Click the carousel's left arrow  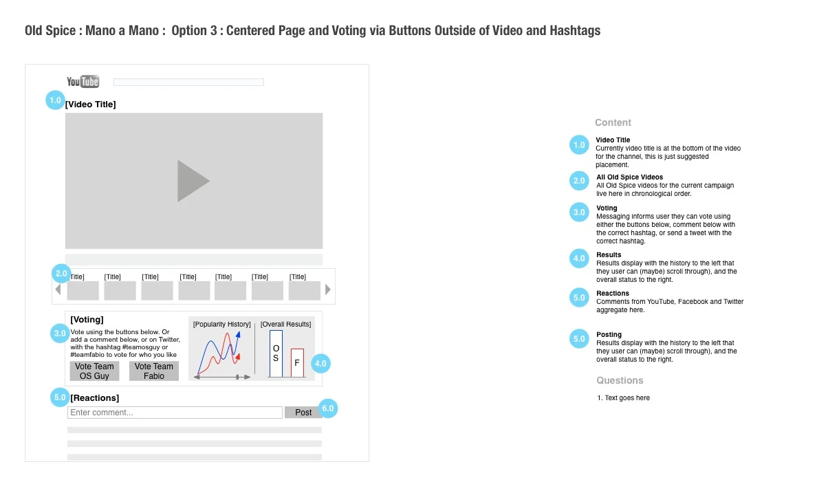pyautogui.click(x=58, y=289)
